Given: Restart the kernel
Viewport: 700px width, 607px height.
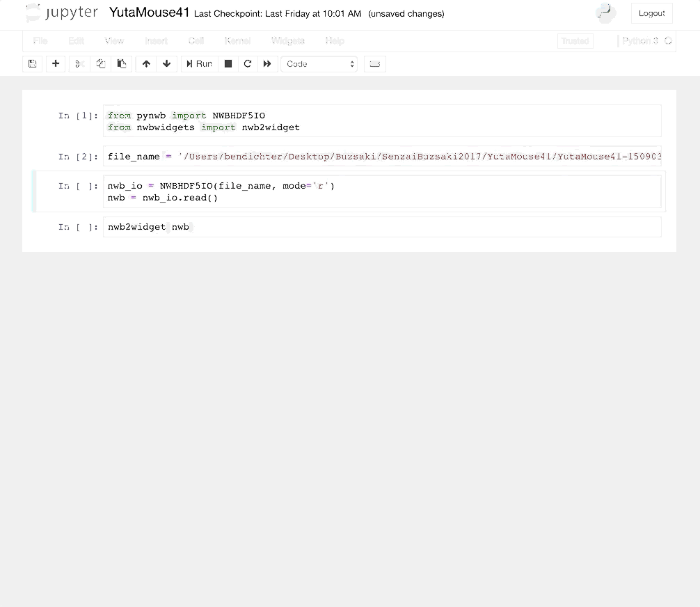Looking at the screenshot, I should pyautogui.click(x=248, y=63).
